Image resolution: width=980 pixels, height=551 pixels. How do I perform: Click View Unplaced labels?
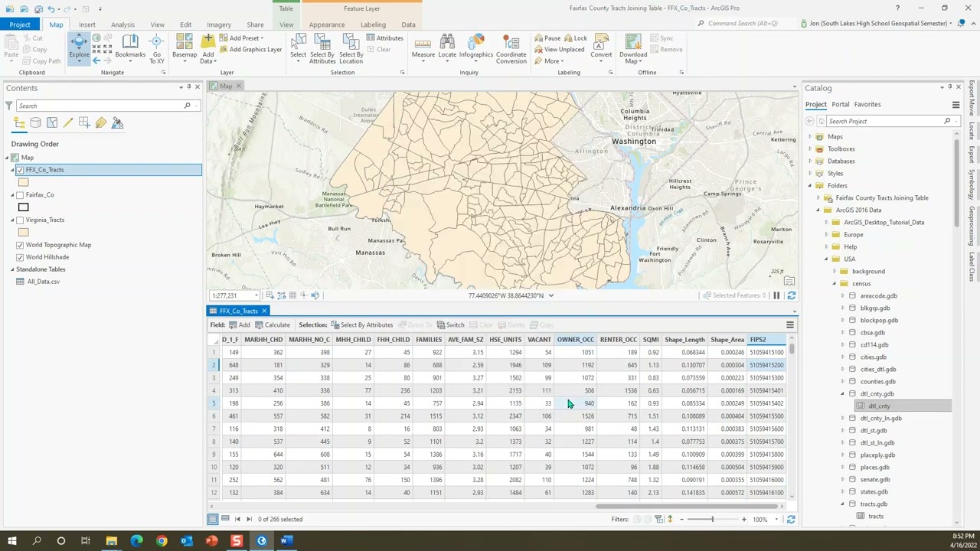pos(560,49)
